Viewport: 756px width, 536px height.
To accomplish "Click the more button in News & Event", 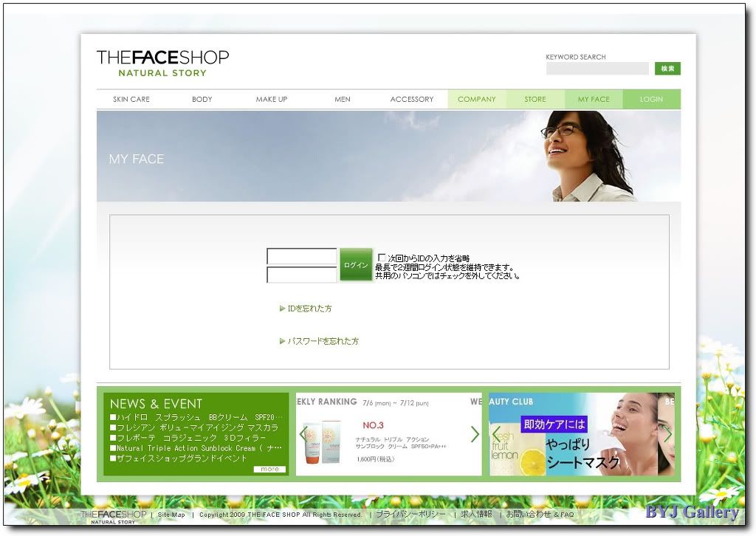I will 269,469.
